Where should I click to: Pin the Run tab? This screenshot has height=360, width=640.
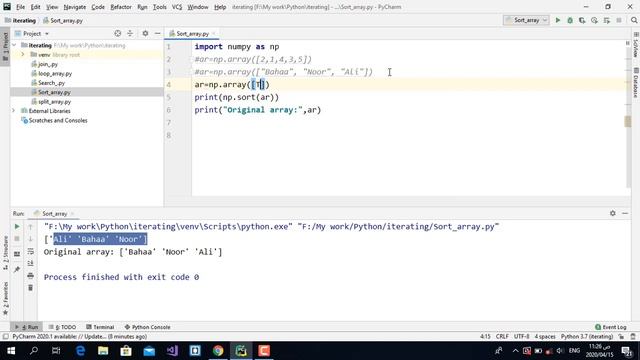coord(17,269)
